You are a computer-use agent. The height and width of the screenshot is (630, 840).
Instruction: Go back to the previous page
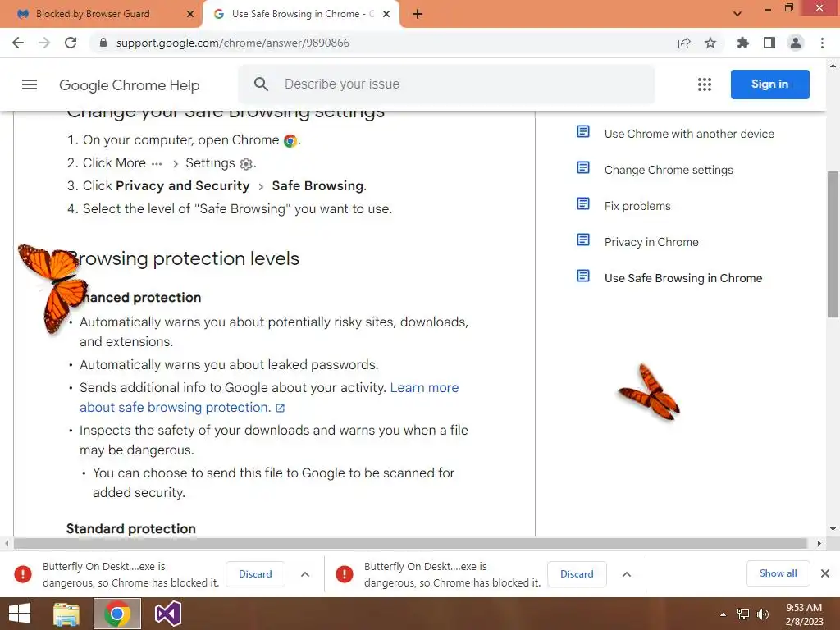click(x=18, y=43)
